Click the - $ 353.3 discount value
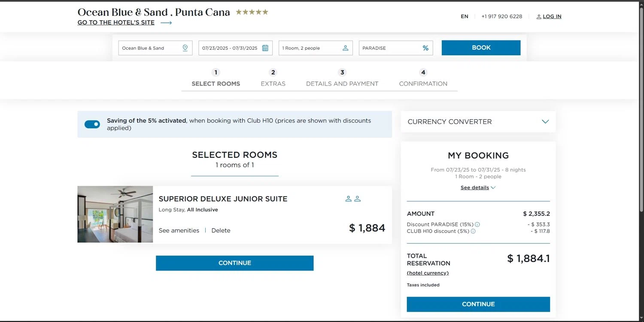Screen dimensions: 644x322 click(539, 225)
